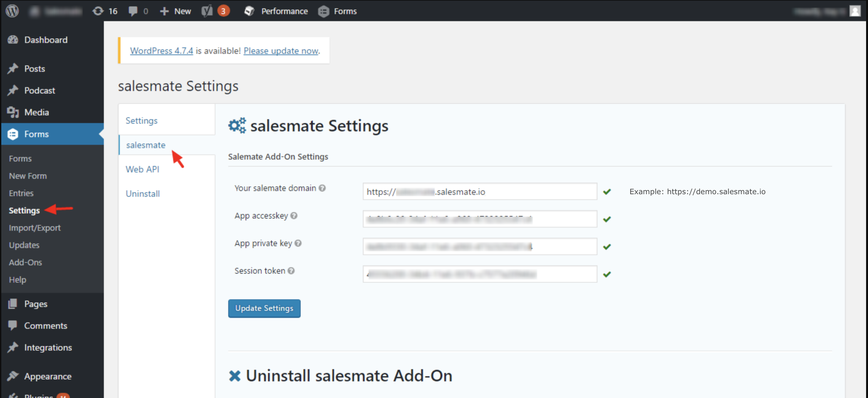Open the Forms icon in admin bar

pyautogui.click(x=323, y=12)
